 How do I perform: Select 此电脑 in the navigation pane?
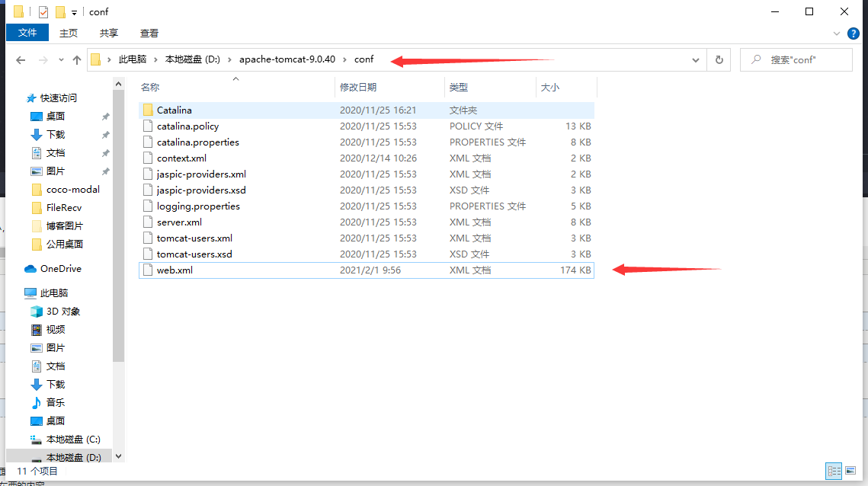pos(46,293)
